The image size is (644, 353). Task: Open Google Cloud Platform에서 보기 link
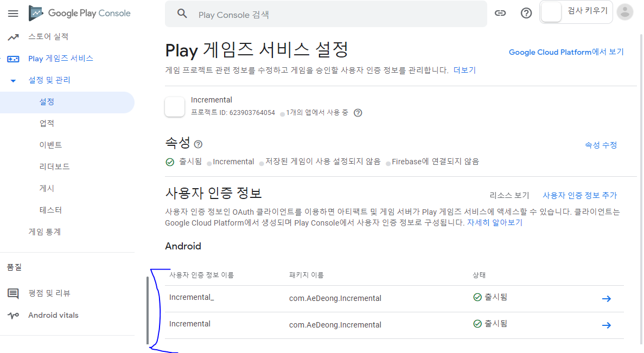[566, 52]
